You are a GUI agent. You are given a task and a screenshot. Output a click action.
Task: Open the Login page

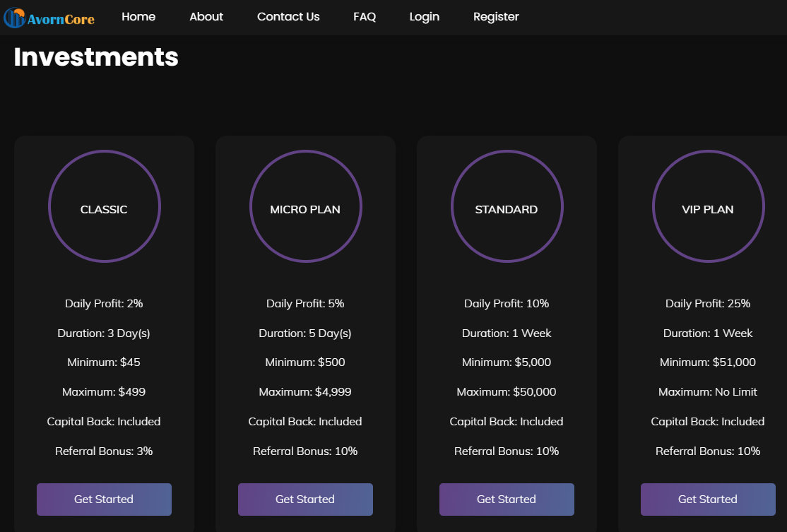pyautogui.click(x=424, y=17)
